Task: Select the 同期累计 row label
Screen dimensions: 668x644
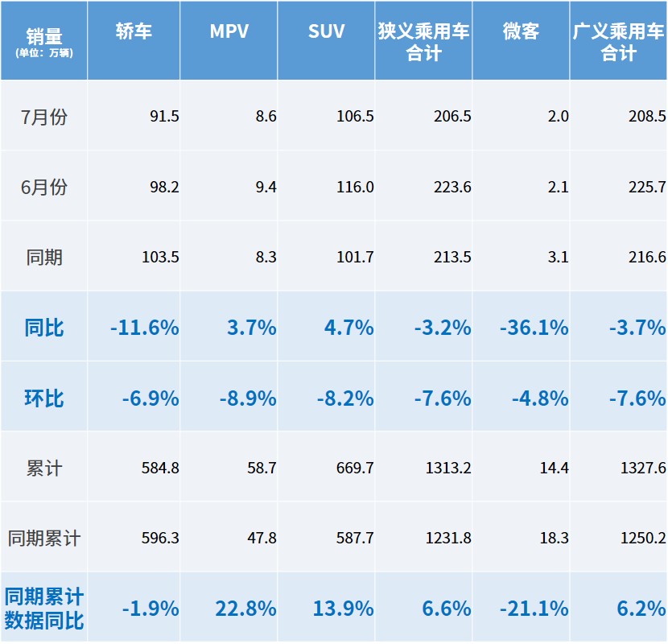Action: click(x=44, y=538)
